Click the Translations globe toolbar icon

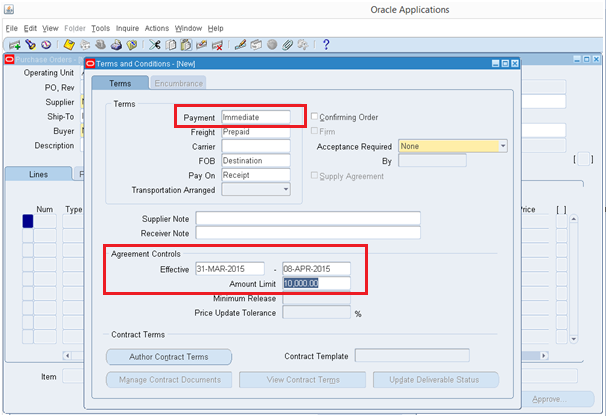click(272, 45)
